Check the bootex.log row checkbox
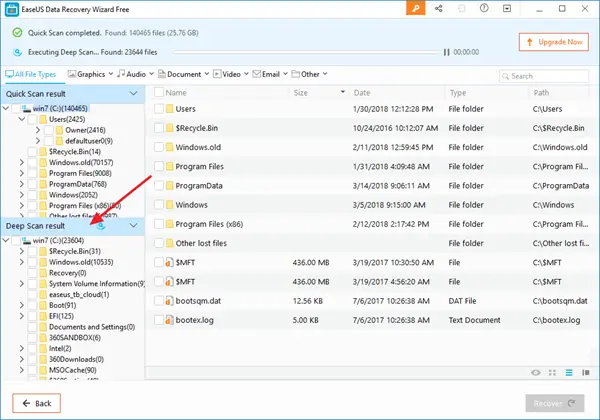This screenshot has width=600, height=420. pyautogui.click(x=159, y=320)
